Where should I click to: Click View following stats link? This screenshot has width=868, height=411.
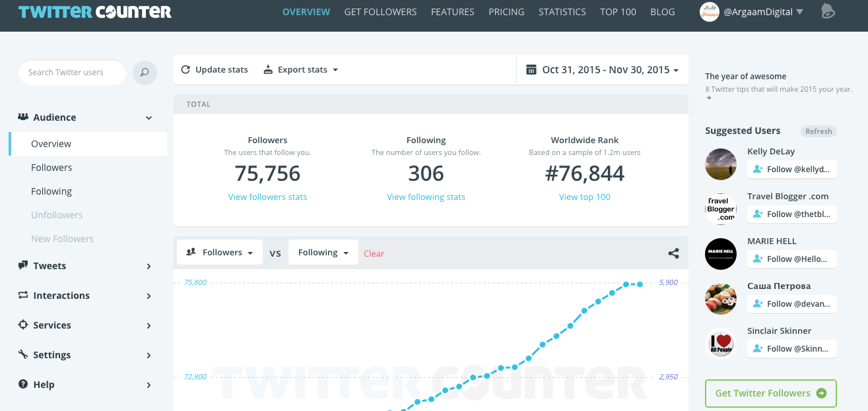[x=426, y=197]
